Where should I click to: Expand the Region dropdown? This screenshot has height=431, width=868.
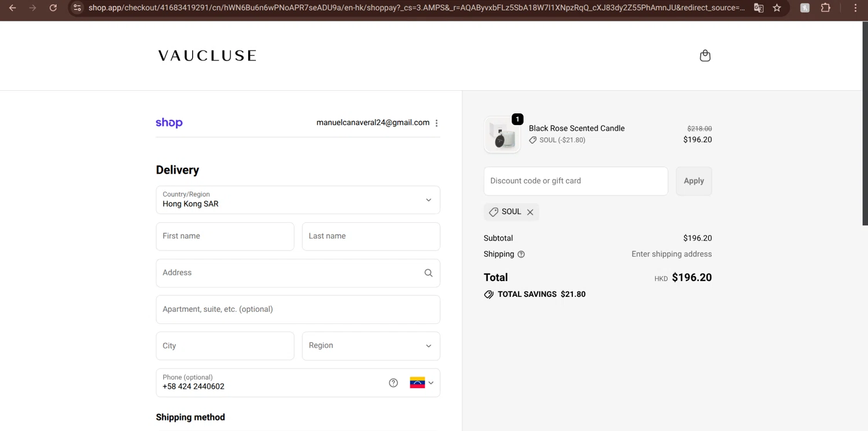point(371,346)
